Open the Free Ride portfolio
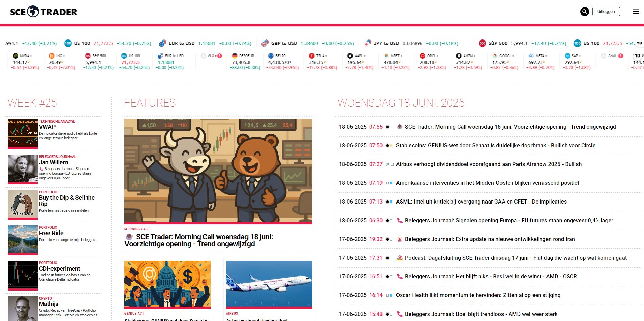The image size is (644, 321). pyautogui.click(x=51, y=233)
